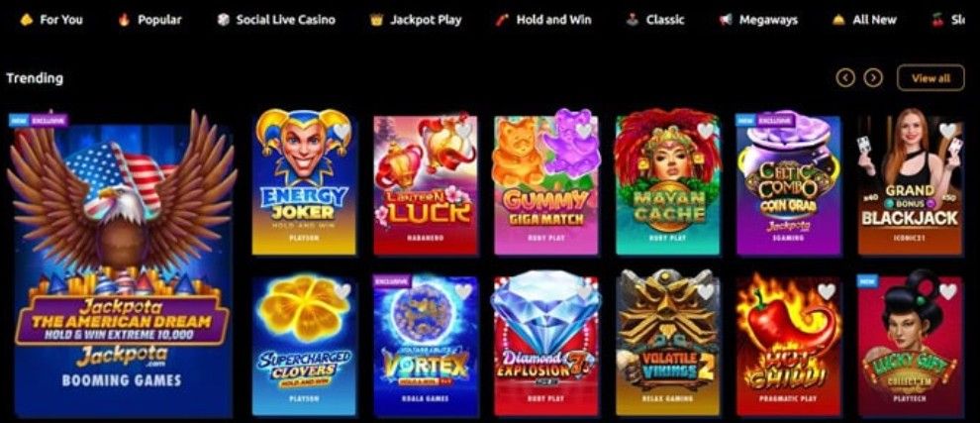Click the View all button

(x=931, y=78)
